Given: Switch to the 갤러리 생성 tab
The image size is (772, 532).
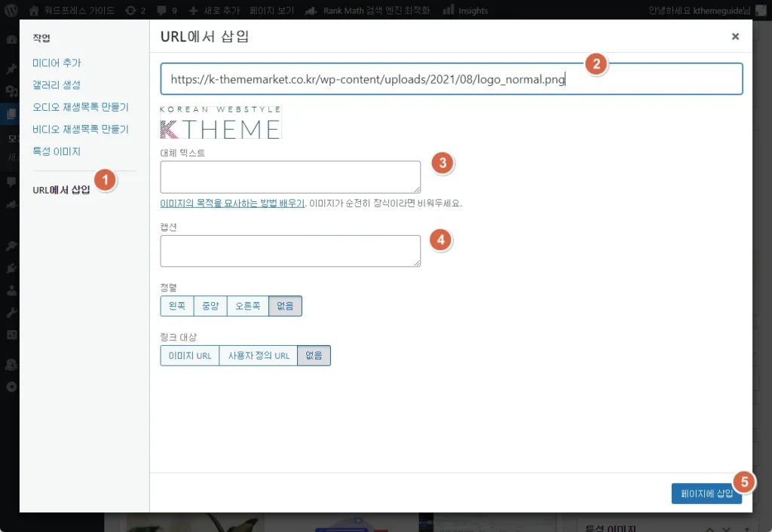Looking at the screenshot, I should pyautogui.click(x=57, y=84).
